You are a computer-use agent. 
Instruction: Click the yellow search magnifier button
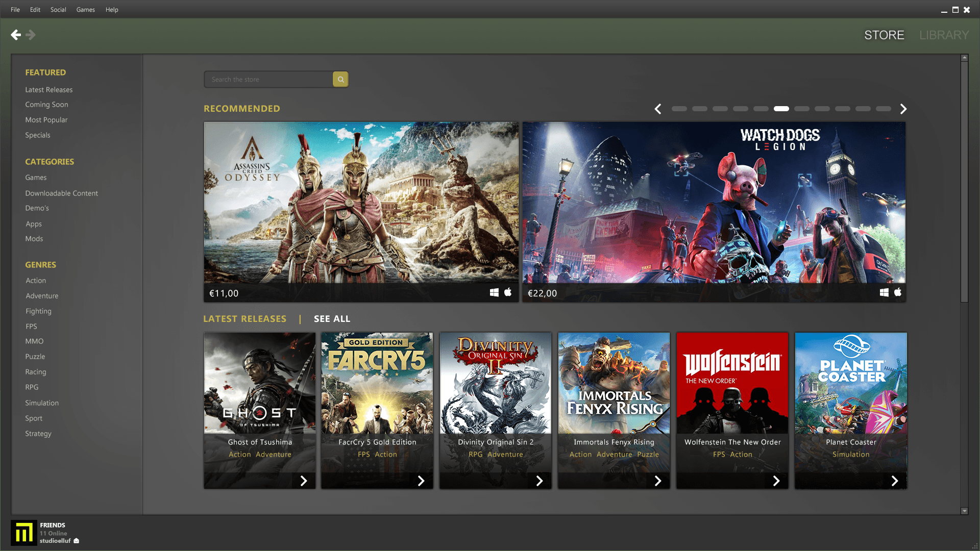(340, 79)
